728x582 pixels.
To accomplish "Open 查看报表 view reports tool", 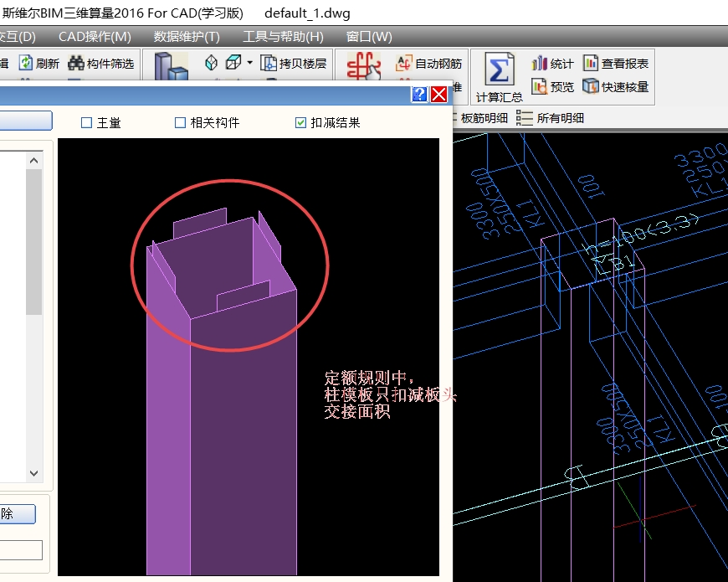I will pyautogui.click(x=616, y=63).
